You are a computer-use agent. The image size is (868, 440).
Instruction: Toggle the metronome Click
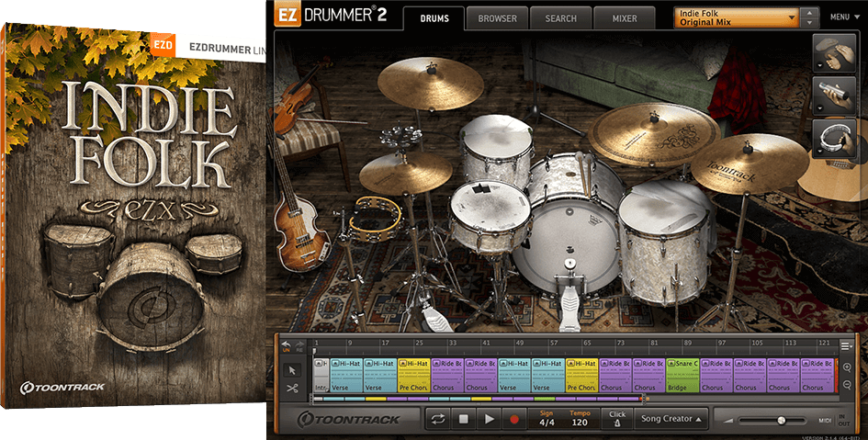tap(617, 419)
